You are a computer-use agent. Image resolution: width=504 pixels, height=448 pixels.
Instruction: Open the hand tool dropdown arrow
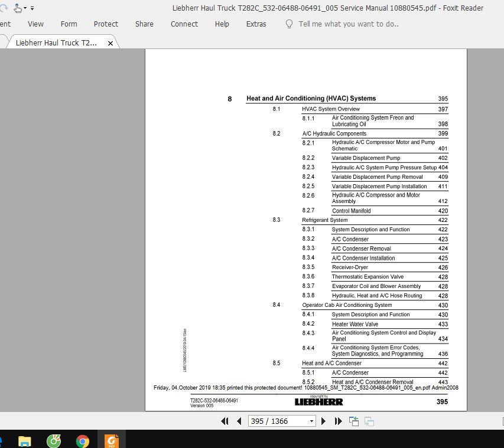tap(25, 8)
